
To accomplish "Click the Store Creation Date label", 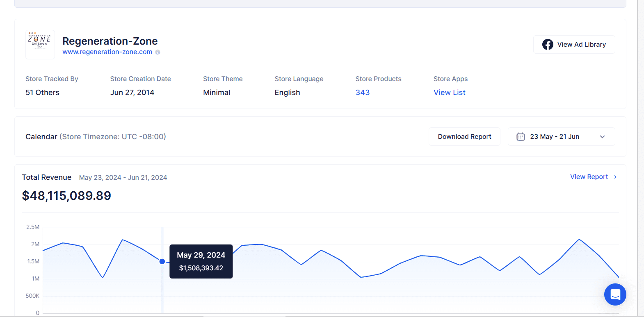I will click(140, 79).
